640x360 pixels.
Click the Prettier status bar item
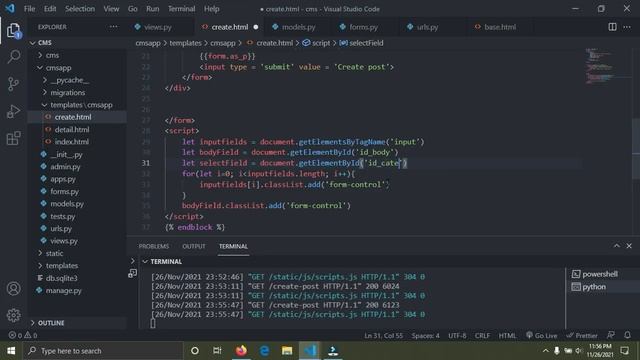point(582,336)
